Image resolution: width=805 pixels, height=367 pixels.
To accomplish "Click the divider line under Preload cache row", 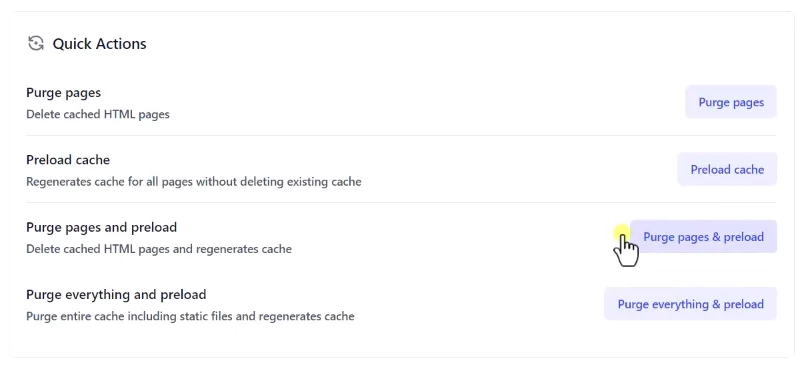I will [x=401, y=203].
